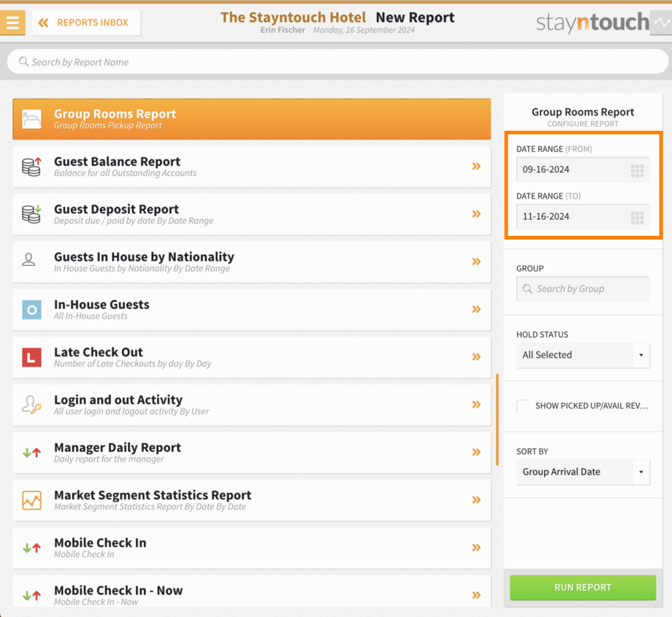The width and height of the screenshot is (672, 617).
Task: Focus the Search by Report Name field
Action: point(337,61)
